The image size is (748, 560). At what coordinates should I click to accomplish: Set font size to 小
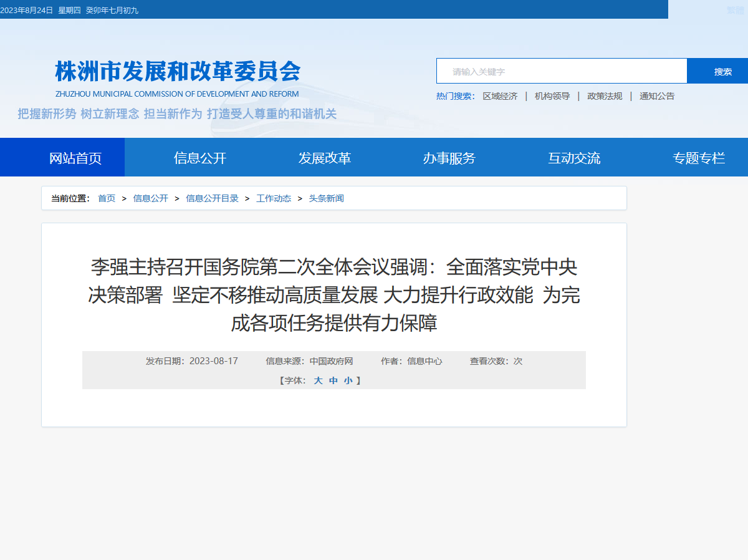[x=348, y=380]
